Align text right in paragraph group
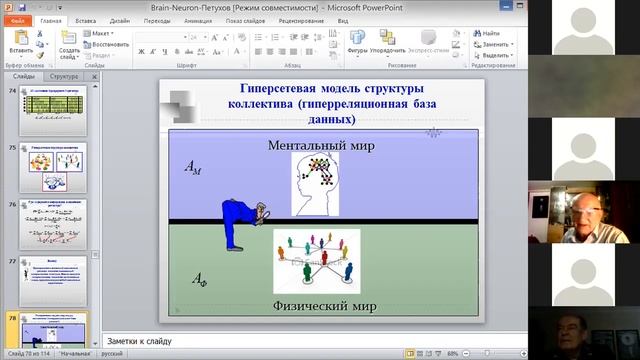Viewport: 640px width, 360px height. tap(282, 52)
